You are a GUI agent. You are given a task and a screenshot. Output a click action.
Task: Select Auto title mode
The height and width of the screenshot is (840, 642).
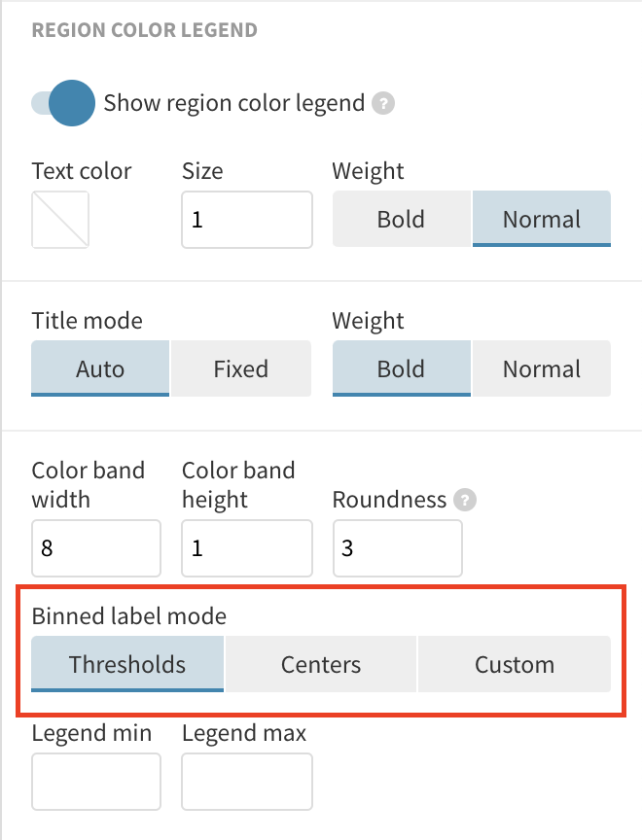[99, 368]
